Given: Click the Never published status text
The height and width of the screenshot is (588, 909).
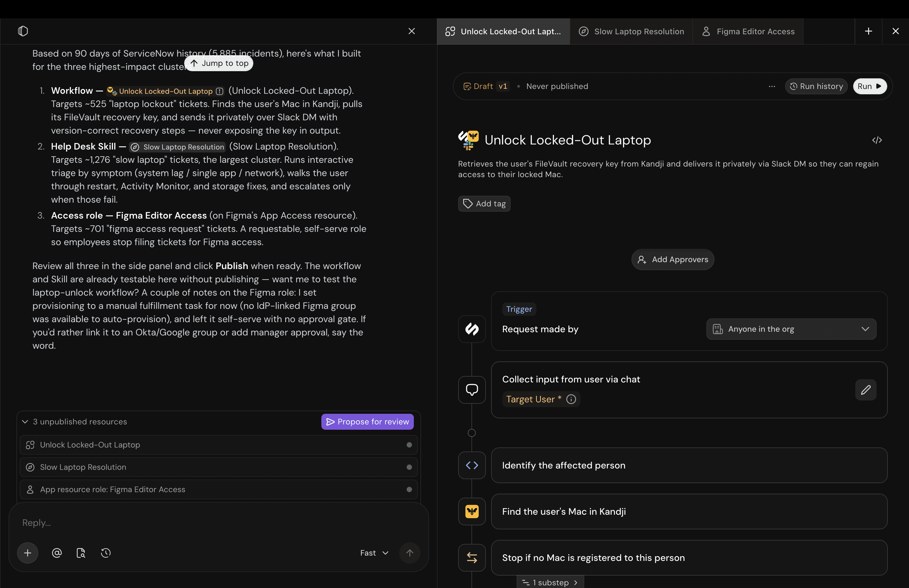Looking at the screenshot, I should coord(557,86).
